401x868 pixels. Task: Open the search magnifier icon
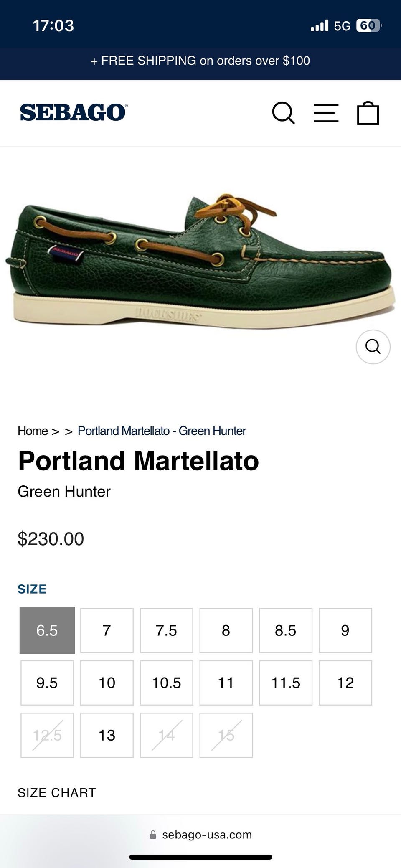point(283,113)
